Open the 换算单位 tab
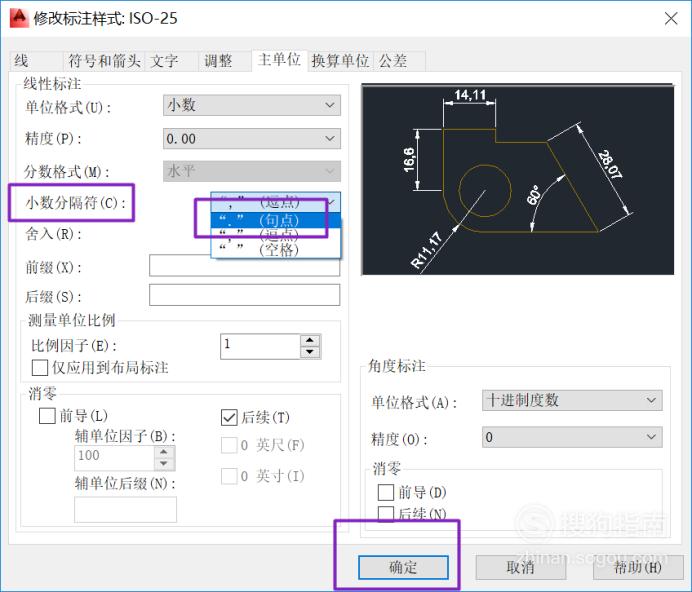The width and height of the screenshot is (692, 592). [340, 61]
